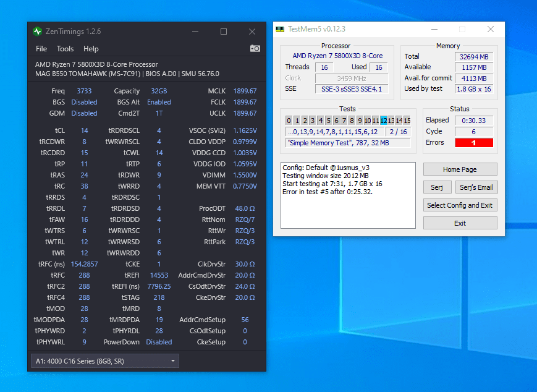The image size is (537, 392).
Task: Click the MCLK value 1899.67
Action: point(245,91)
